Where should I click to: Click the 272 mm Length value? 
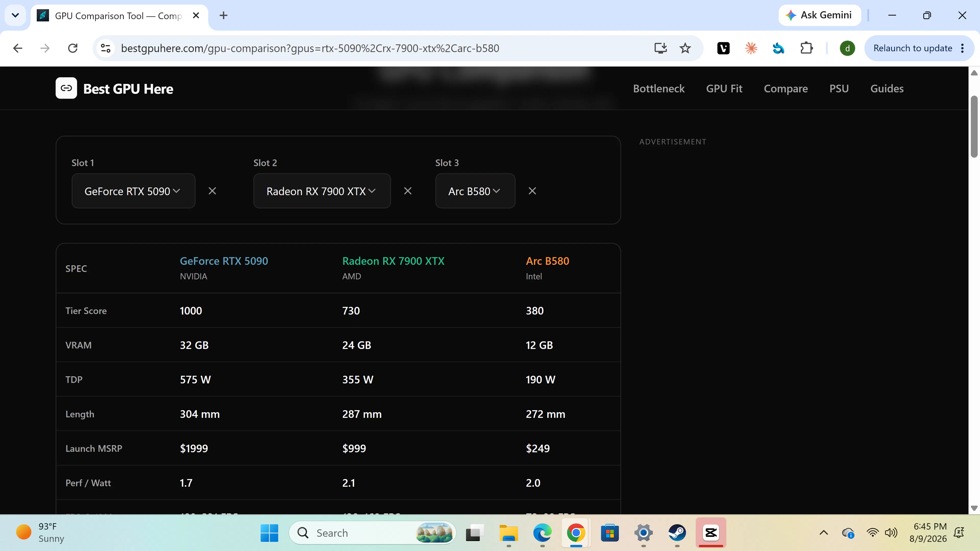(x=545, y=414)
